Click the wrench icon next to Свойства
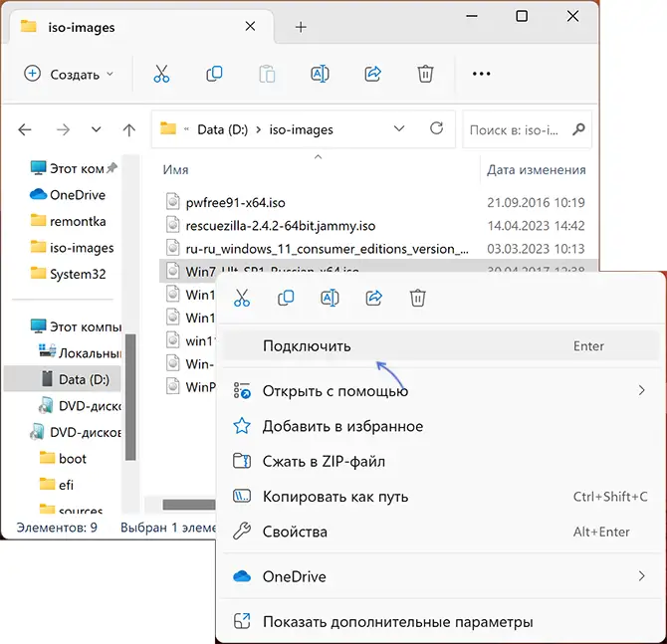Viewport: 667px width, 644px height. (242, 532)
